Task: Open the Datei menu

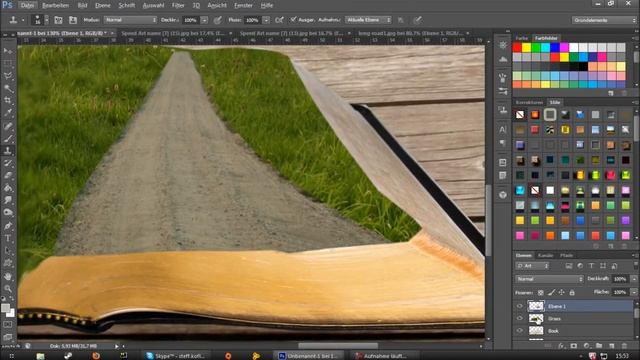Action: (x=27, y=5)
